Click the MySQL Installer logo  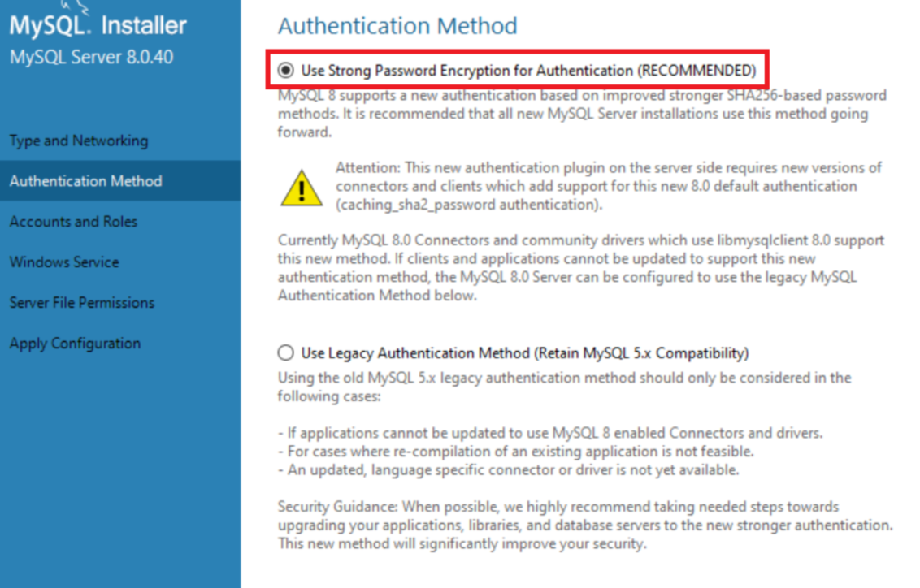(98, 22)
